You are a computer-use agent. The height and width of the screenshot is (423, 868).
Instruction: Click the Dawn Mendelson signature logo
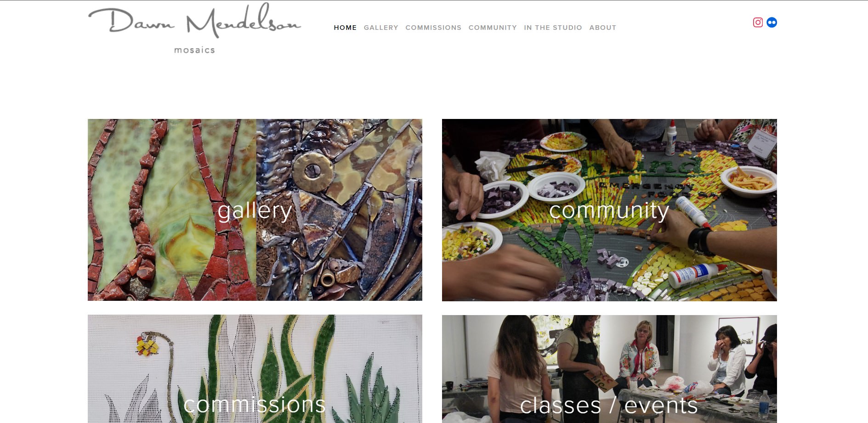195,21
